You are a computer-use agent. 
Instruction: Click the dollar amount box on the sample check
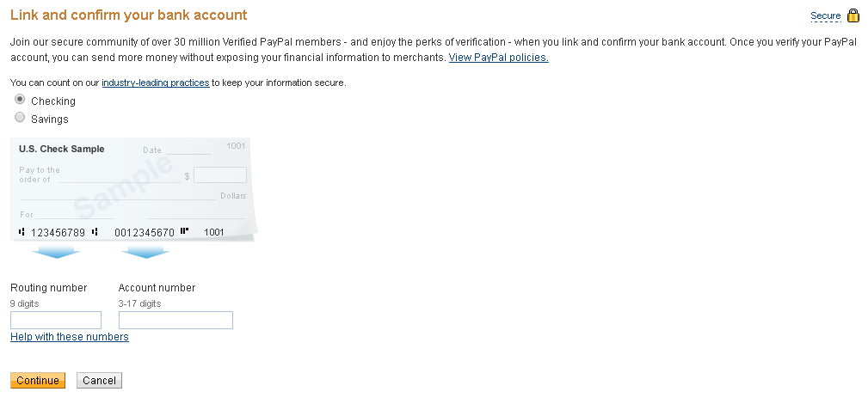[220, 175]
